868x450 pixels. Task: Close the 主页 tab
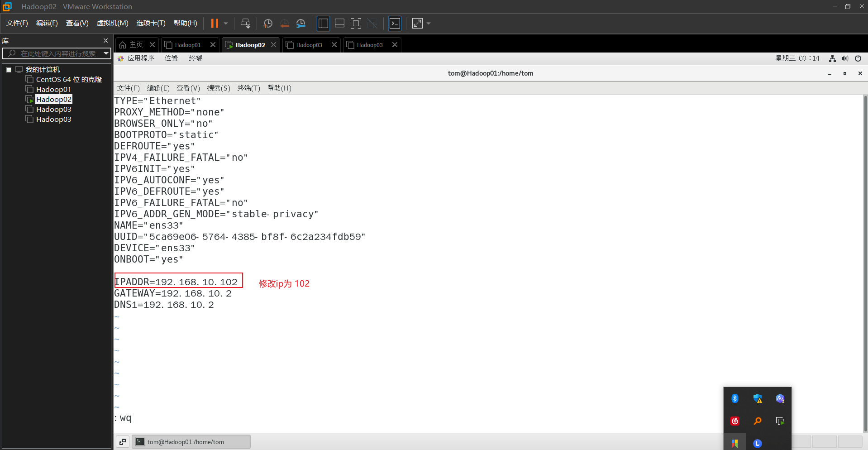tap(152, 45)
